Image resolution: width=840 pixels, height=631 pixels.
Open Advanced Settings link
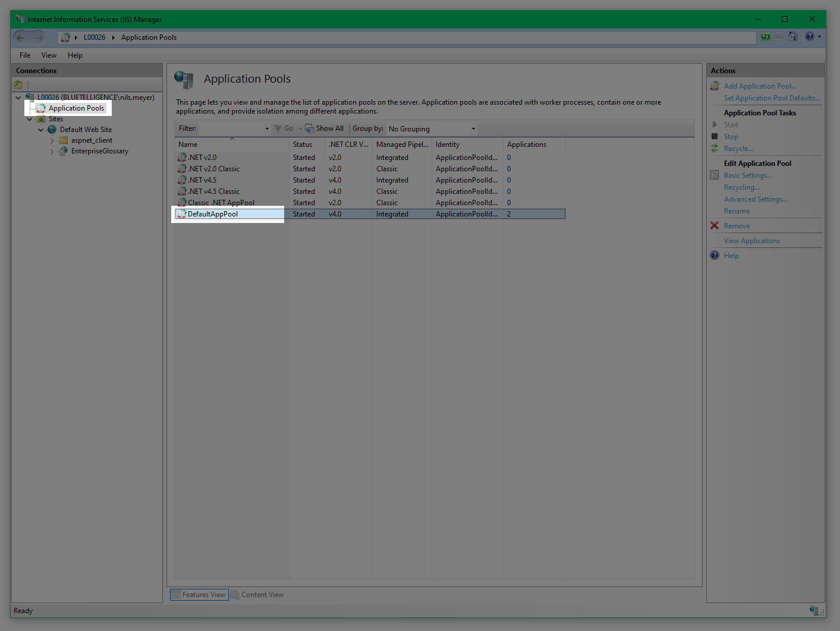756,199
